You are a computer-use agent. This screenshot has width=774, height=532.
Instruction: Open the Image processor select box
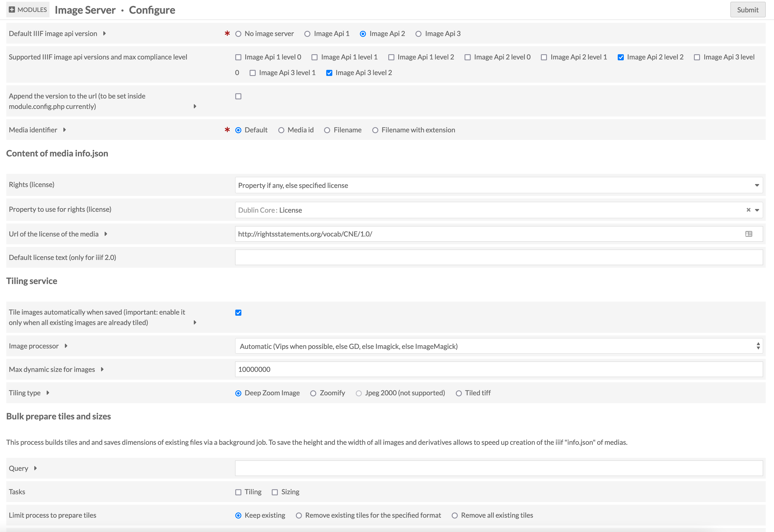(x=499, y=346)
